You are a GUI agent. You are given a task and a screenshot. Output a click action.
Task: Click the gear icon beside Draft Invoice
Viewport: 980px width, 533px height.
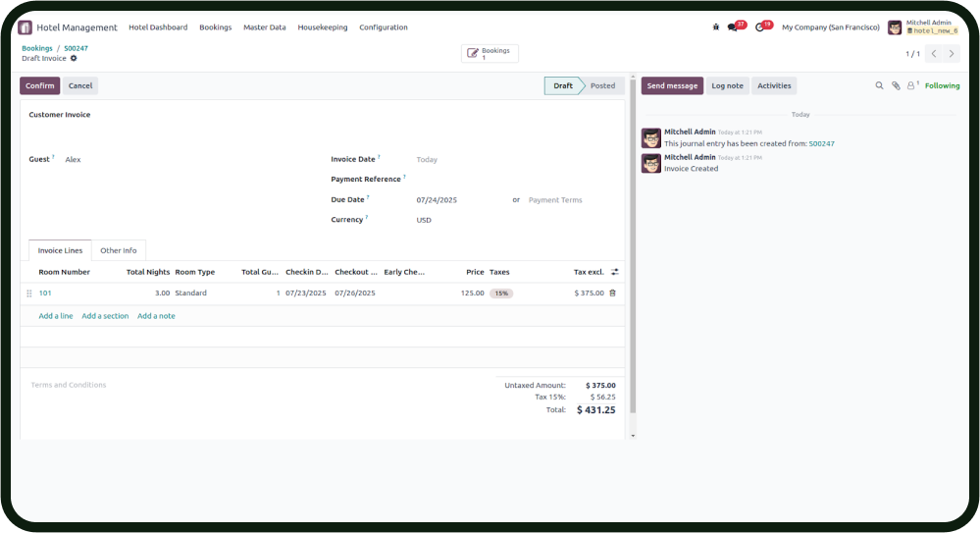tap(74, 59)
